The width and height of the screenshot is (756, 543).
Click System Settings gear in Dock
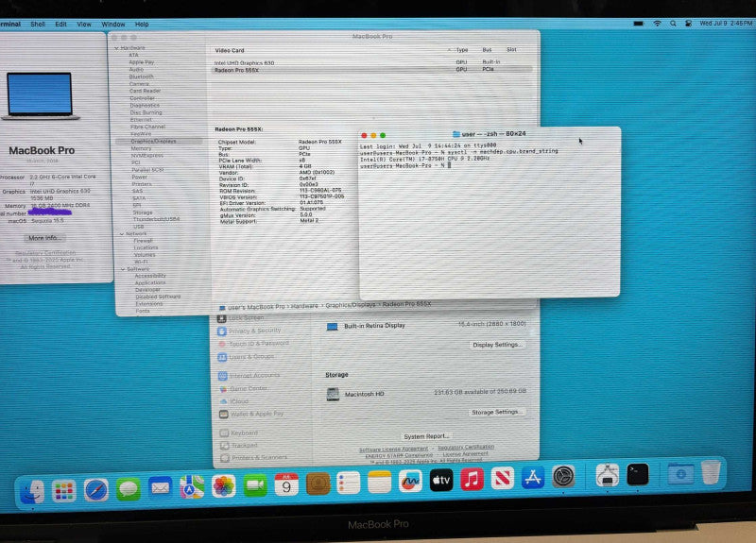point(563,477)
